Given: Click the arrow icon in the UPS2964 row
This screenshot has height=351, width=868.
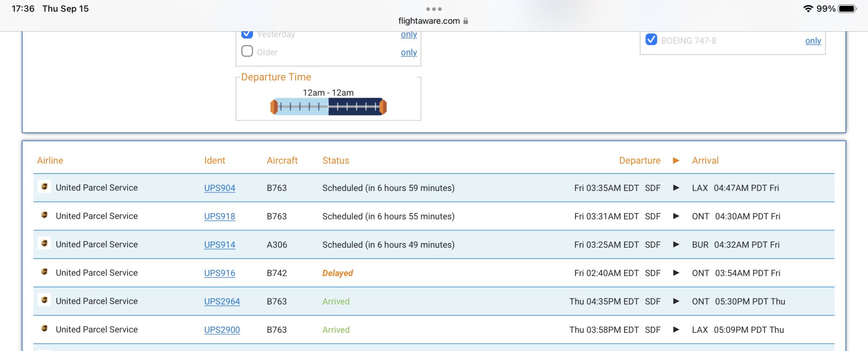Looking at the screenshot, I should pos(676,301).
